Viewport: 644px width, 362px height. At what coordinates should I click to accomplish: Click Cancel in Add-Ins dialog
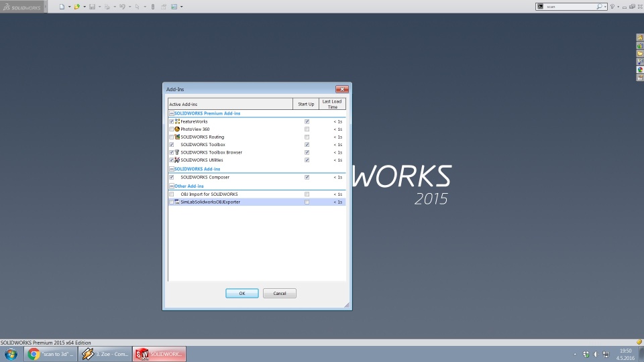click(279, 293)
